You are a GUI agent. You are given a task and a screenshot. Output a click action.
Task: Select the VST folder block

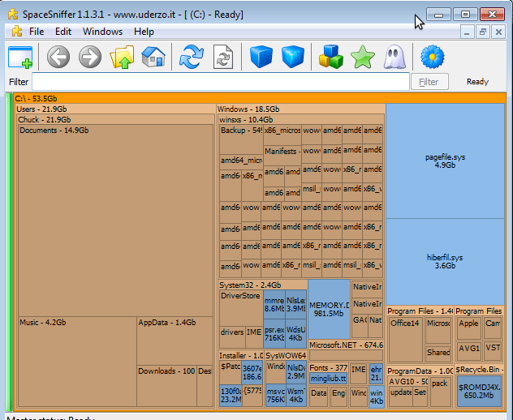tap(493, 351)
